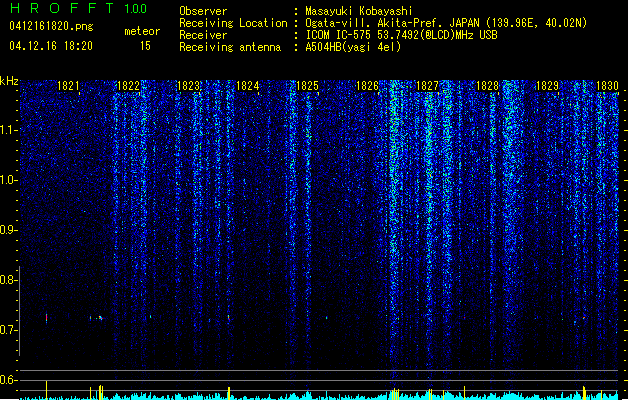The width and height of the screenshot is (629, 400).
Task: Click the 1826 time marker
Action: (x=367, y=86)
